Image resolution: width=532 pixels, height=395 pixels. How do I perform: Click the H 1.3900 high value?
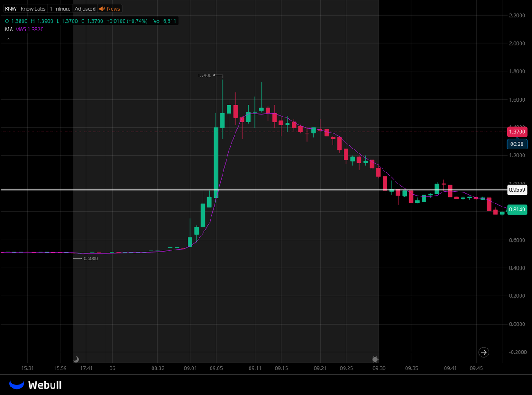42,21
